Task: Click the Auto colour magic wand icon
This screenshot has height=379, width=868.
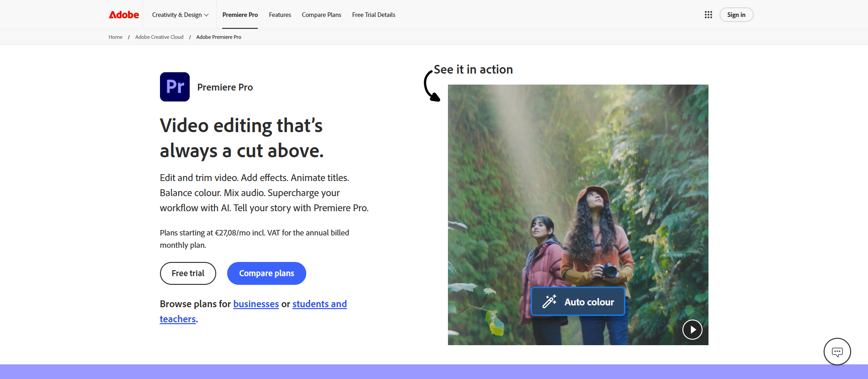Action: coord(549,301)
